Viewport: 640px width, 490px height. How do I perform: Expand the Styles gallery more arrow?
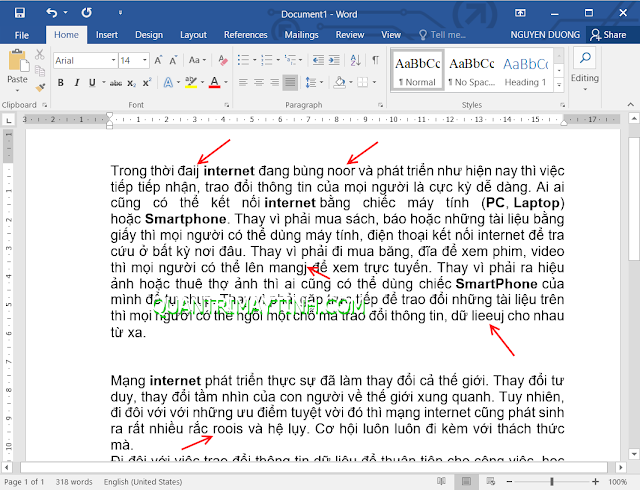click(559, 85)
